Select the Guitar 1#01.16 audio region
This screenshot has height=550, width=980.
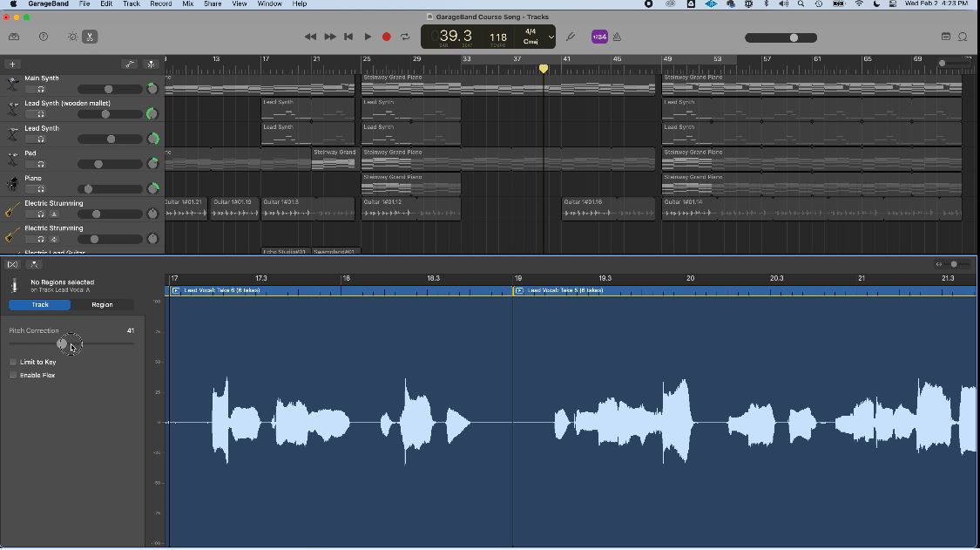pos(608,209)
